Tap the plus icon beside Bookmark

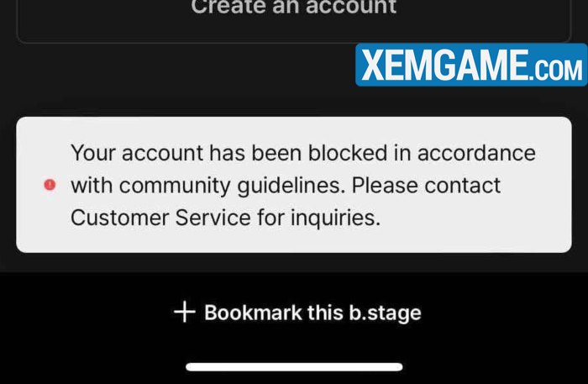click(185, 312)
